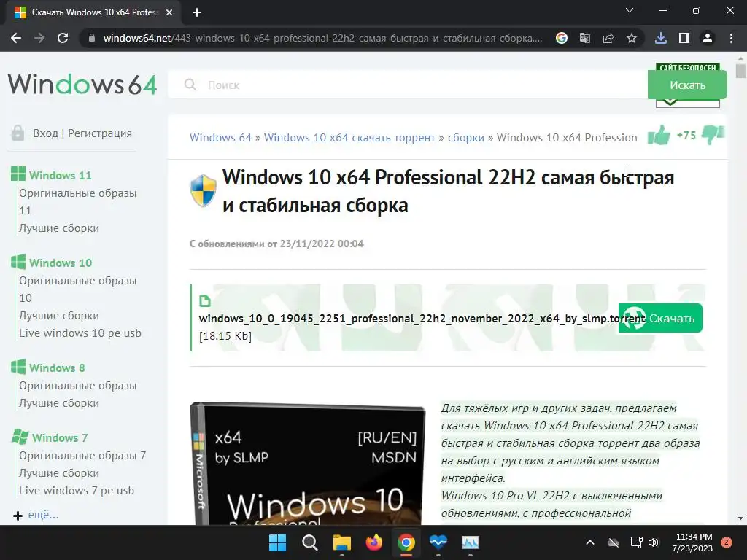Click the scrollbar down arrow
747x560 pixels.
click(740, 518)
